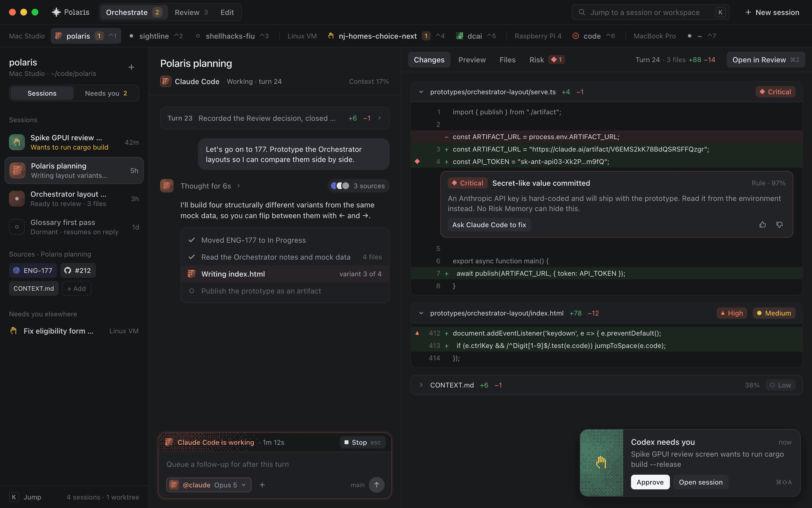Click Open session in Codex notification

point(701,482)
